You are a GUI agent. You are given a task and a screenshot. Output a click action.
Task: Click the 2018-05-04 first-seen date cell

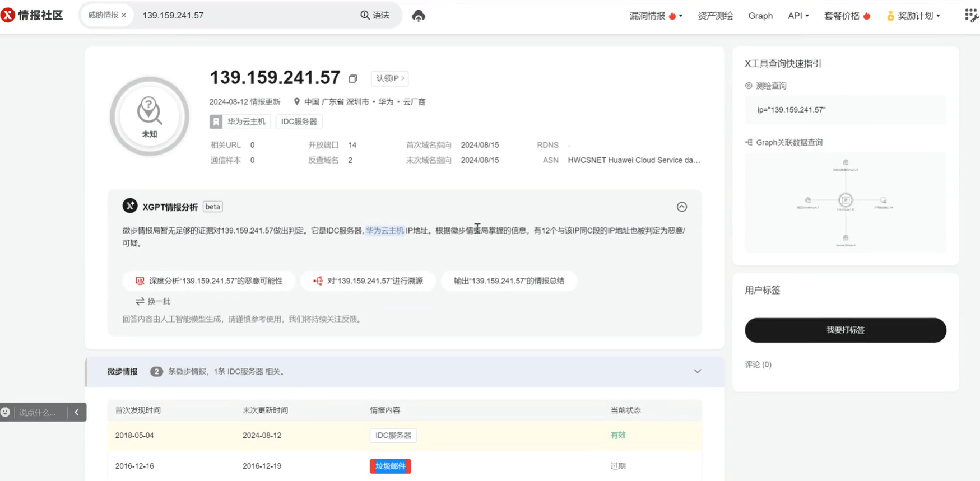coord(134,435)
